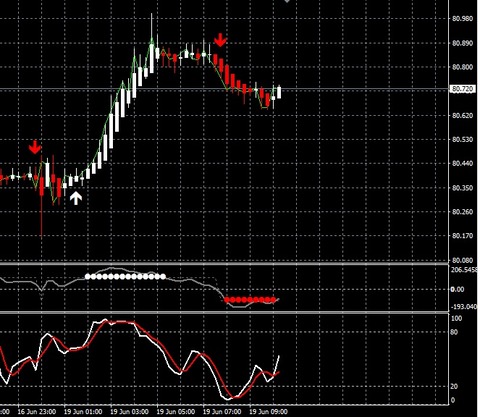Select the current price label 80.720
This screenshot has height=417, width=480.
[462, 89]
